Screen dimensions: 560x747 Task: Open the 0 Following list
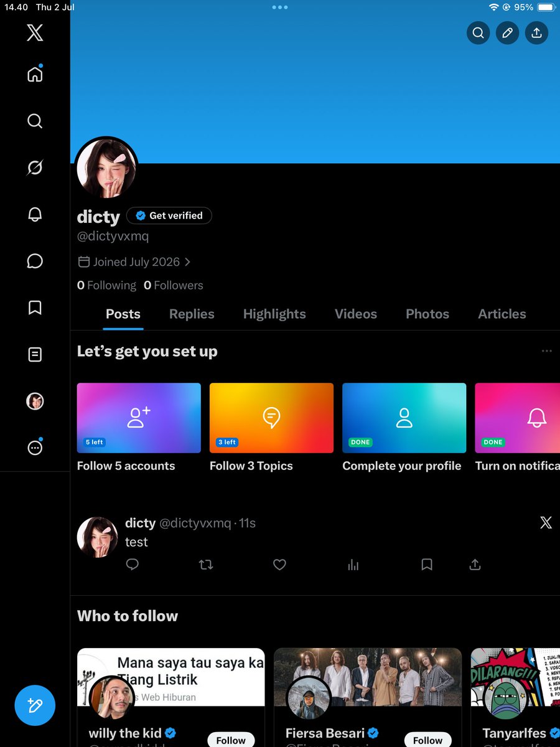tap(106, 285)
